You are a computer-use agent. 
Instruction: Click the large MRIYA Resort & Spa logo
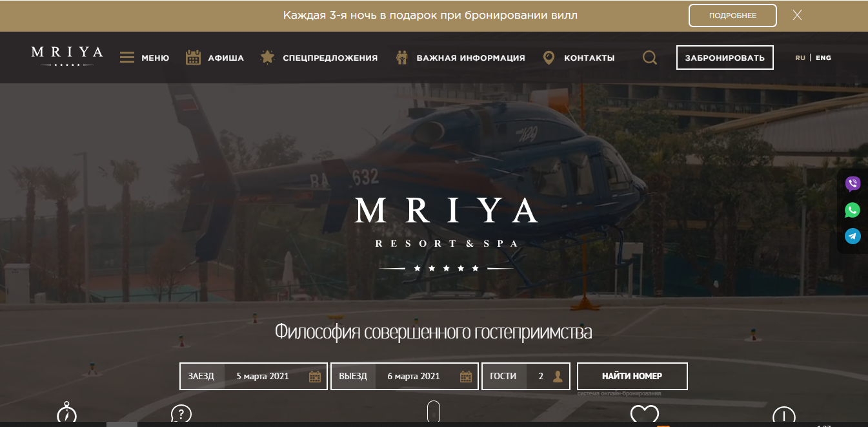pyautogui.click(x=447, y=233)
